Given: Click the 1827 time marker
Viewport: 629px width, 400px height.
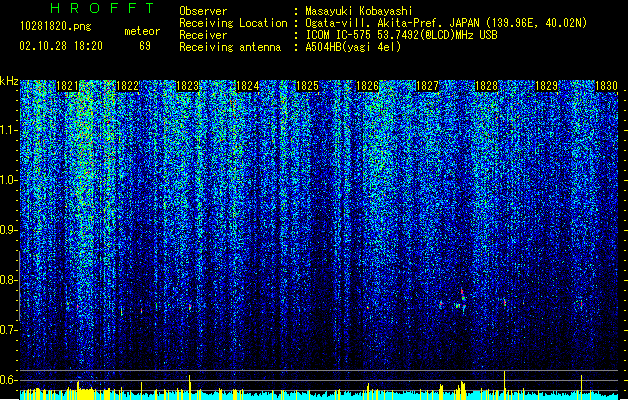Looking at the screenshot, I should [427, 86].
